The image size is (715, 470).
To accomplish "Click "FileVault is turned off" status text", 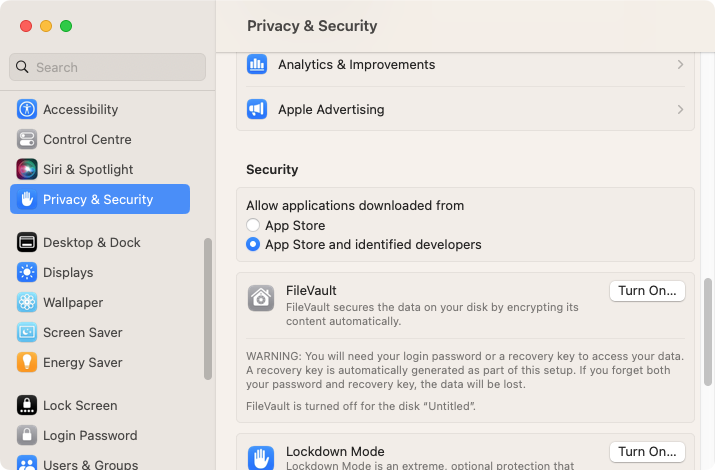I will pyautogui.click(x=361, y=406).
